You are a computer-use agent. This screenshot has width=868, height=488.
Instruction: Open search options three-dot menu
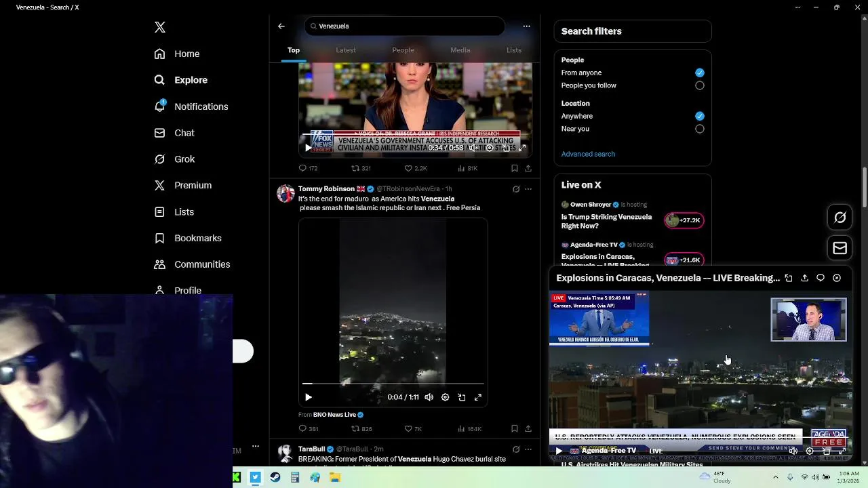[526, 26]
